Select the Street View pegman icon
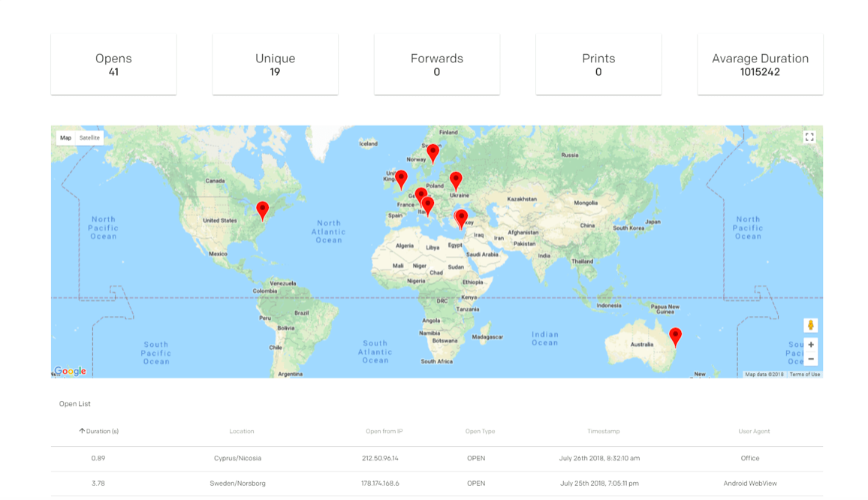 (810, 325)
